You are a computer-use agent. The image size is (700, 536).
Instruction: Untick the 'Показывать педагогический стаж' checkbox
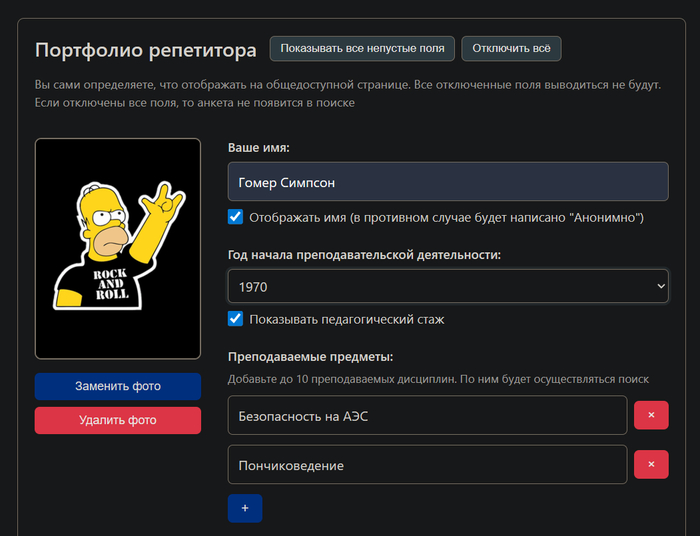coord(236,319)
